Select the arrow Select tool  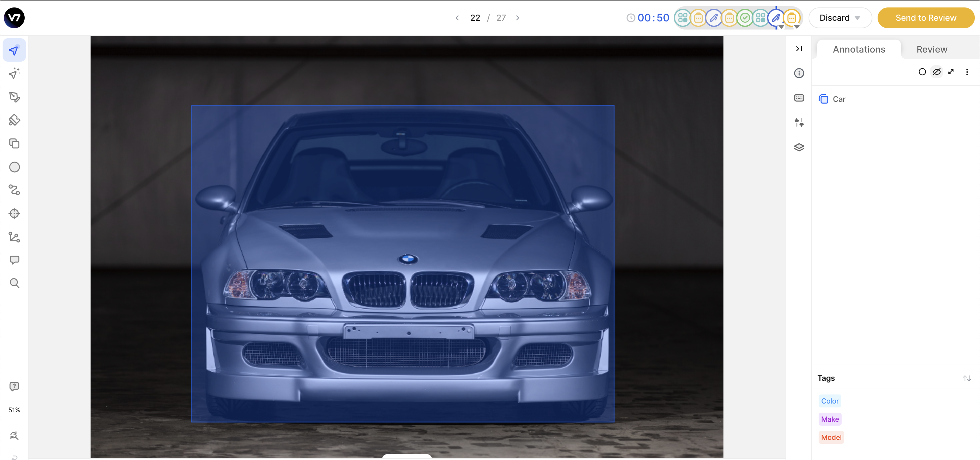point(14,50)
